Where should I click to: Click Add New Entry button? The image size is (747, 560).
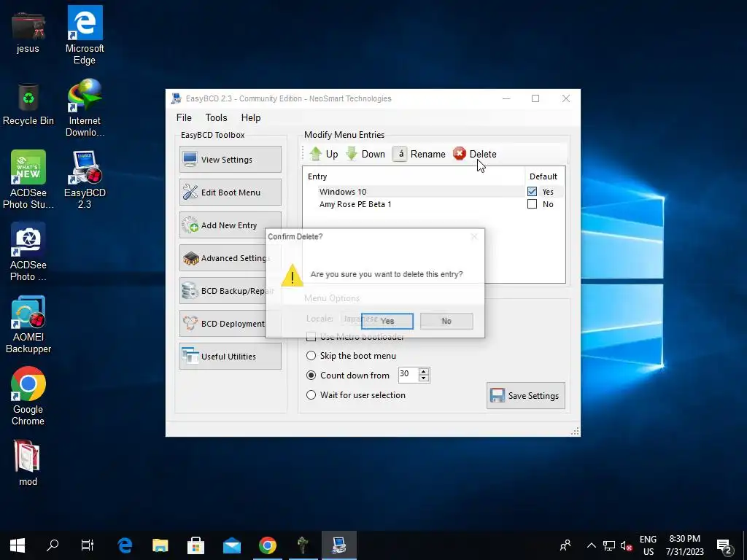pos(231,225)
